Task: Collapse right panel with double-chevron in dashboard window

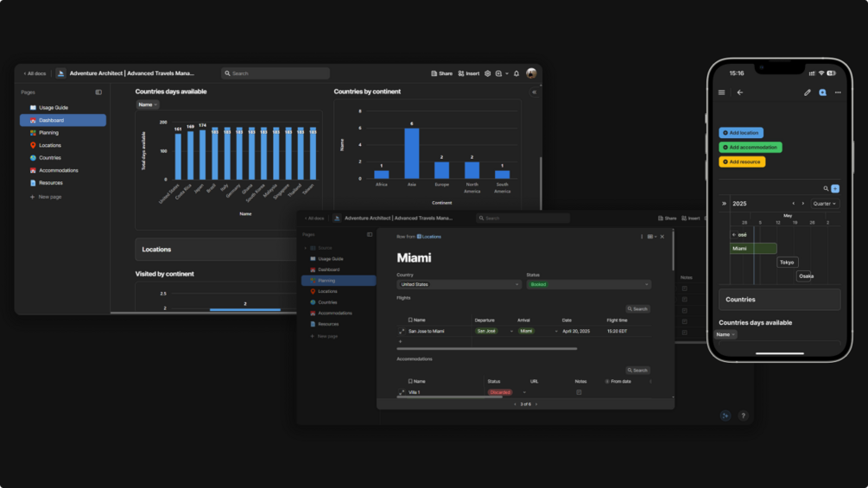Action: pos(535,92)
